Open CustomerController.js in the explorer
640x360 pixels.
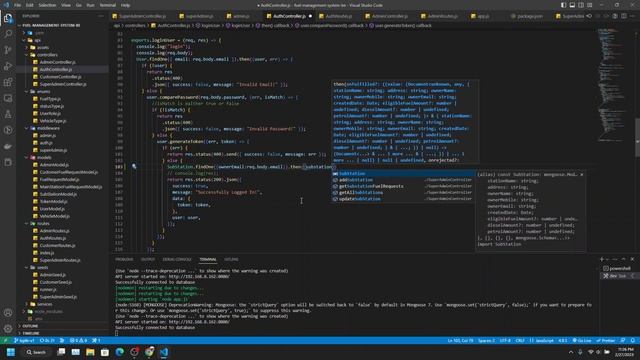point(60,77)
